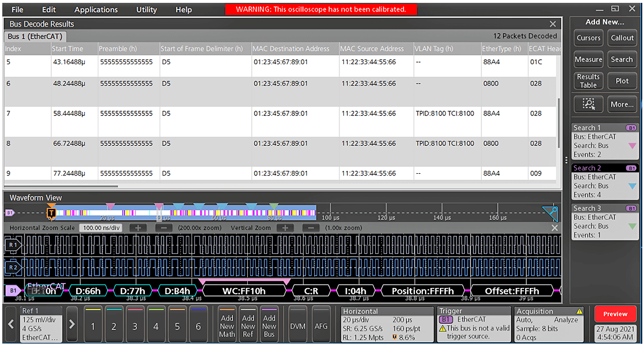The height and width of the screenshot is (346, 644).
Task: Click the Measure button
Action: 588,60
